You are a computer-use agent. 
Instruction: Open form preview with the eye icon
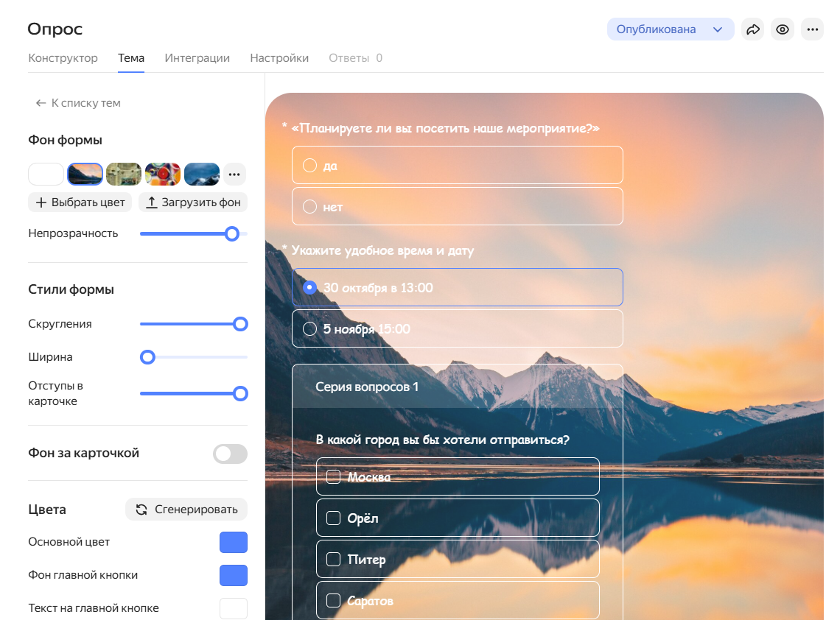783,29
